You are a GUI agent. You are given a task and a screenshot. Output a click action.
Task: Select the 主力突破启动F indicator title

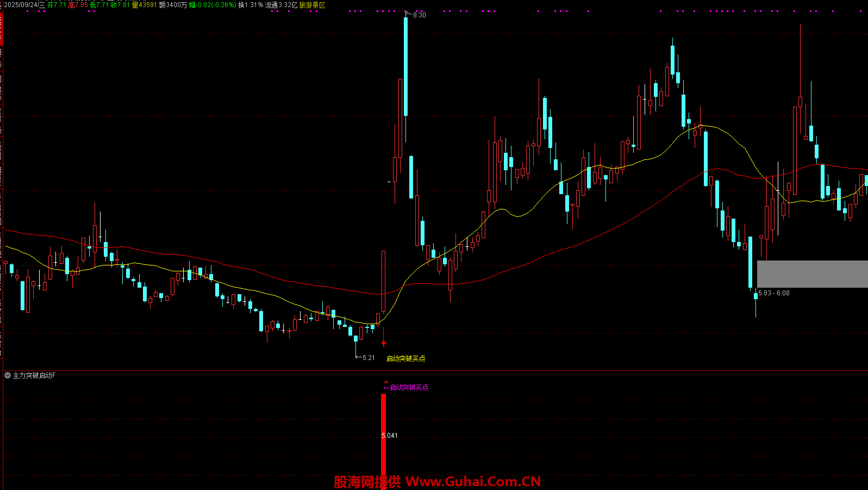pyautogui.click(x=34, y=375)
